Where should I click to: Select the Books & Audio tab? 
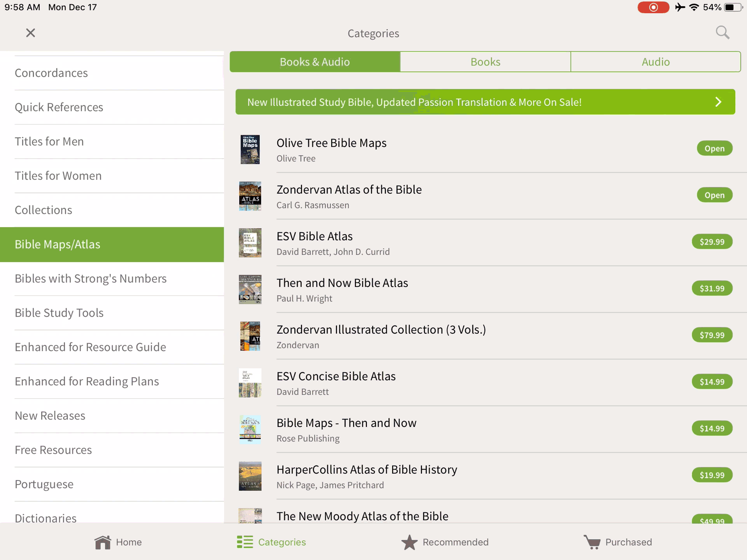click(315, 62)
